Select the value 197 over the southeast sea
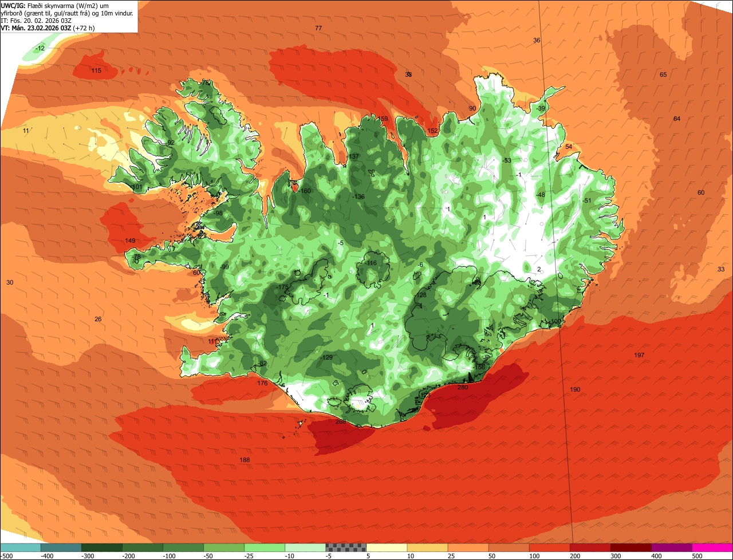This screenshot has width=733, height=560. (639, 356)
